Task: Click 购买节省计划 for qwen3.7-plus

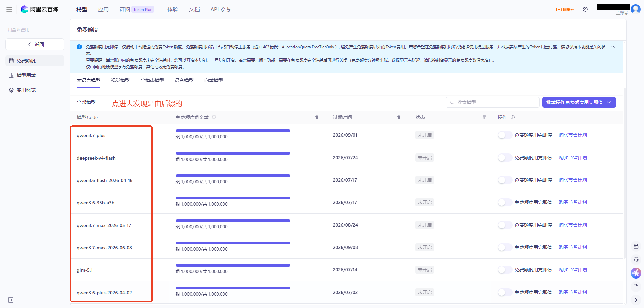Action: 573,135
